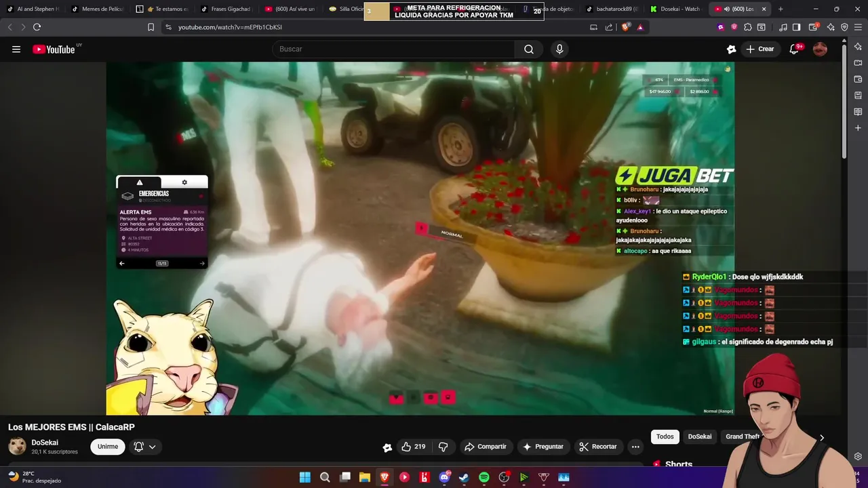Open the browser main menu

(x=858, y=27)
